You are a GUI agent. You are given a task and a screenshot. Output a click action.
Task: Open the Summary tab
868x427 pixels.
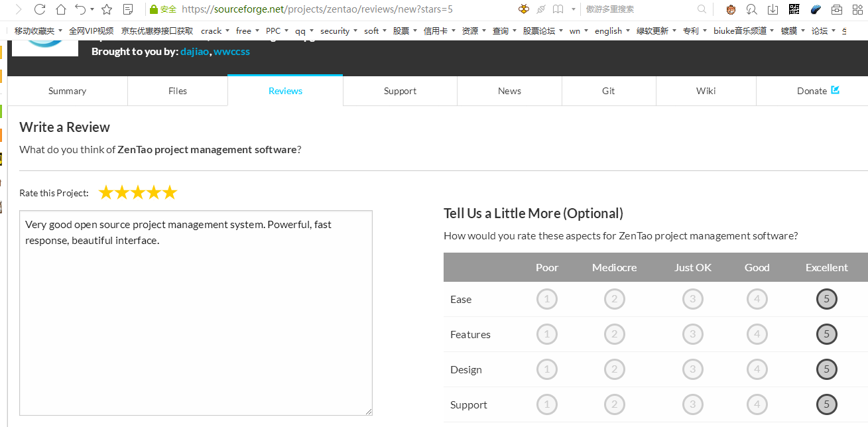[x=67, y=91]
